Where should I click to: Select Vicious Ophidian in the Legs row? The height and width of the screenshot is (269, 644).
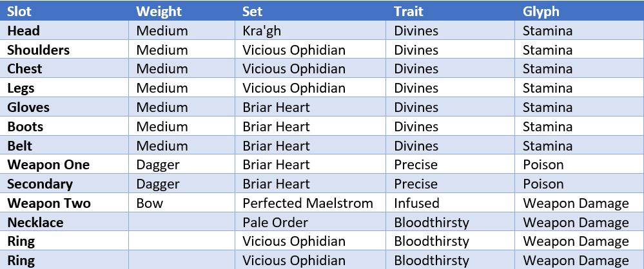coord(294,88)
